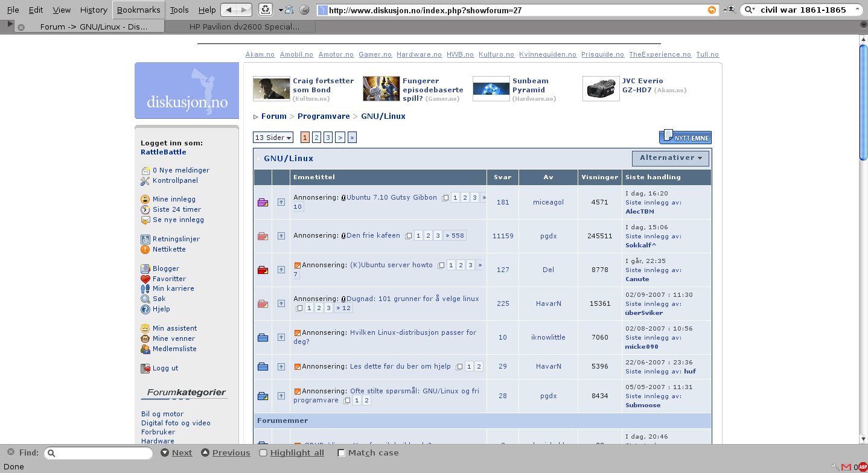Click the diskusjon.no logo

[187, 90]
